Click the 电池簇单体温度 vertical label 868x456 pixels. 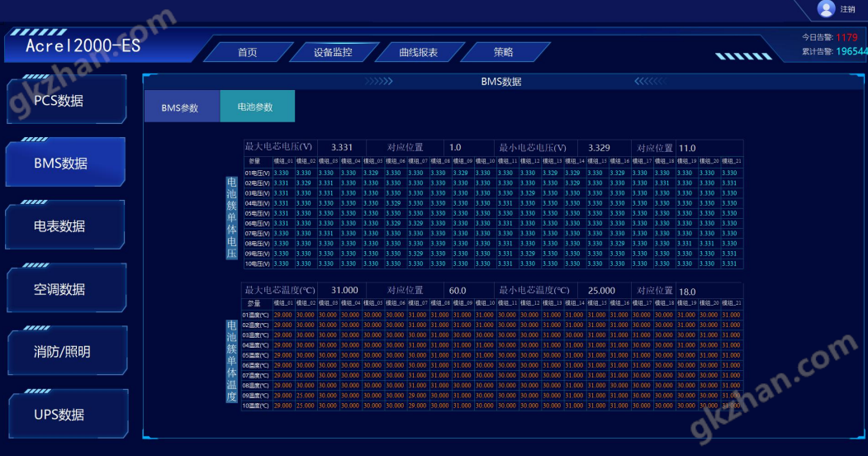231,361
